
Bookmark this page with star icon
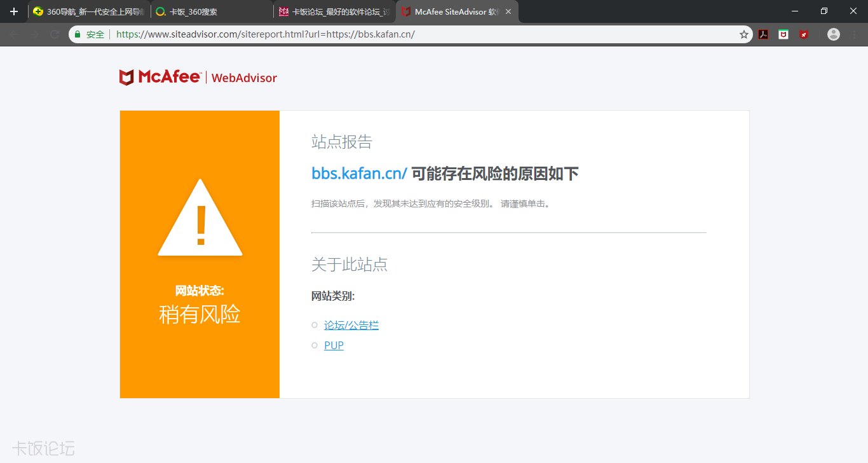click(x=744, y=34)
